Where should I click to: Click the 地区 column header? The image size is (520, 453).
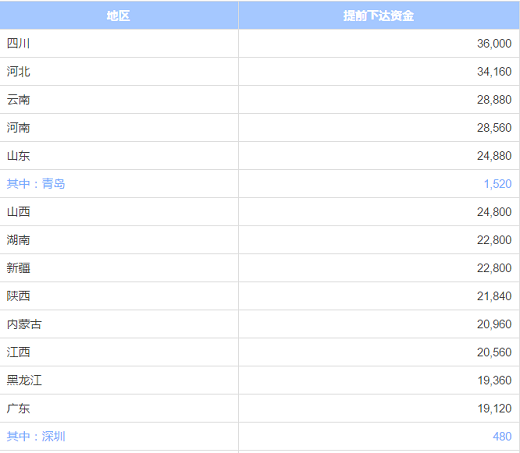119,16
